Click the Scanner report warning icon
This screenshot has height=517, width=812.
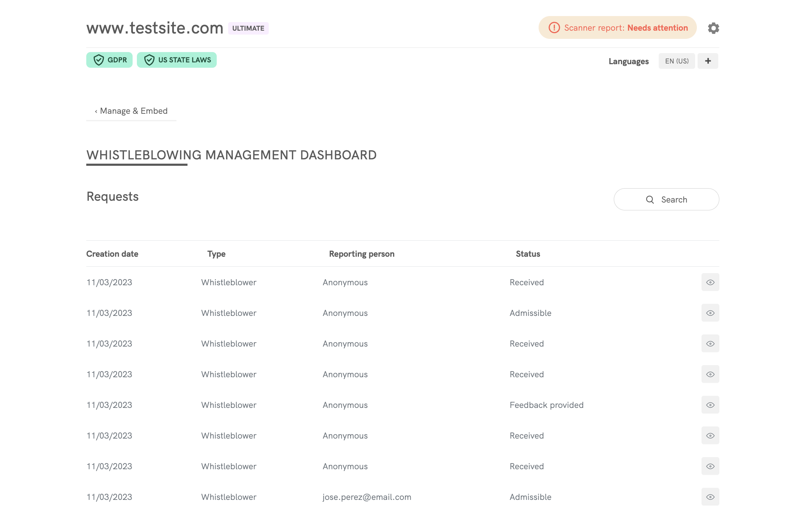click(554, 28)
